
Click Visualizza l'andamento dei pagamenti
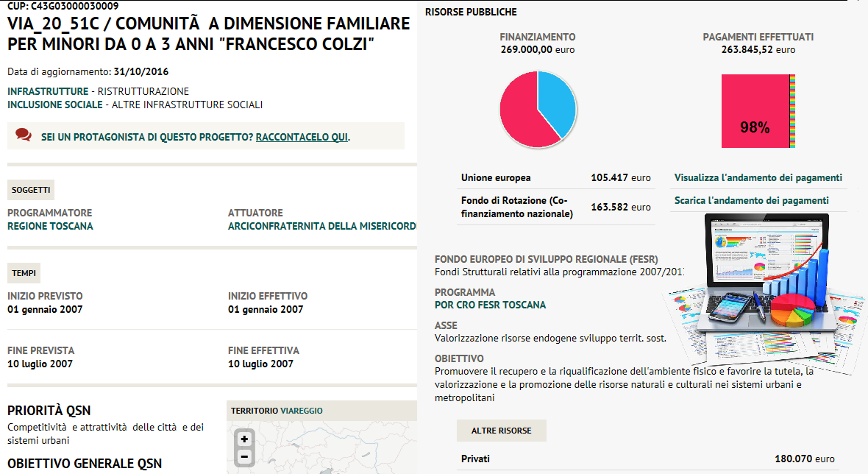[758, 178]
